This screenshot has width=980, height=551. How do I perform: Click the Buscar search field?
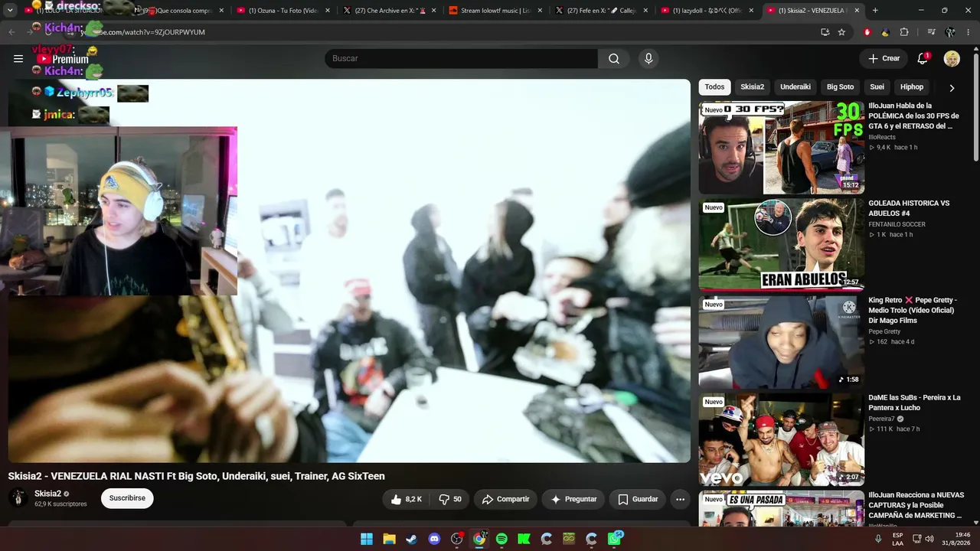tap(461, 59)
